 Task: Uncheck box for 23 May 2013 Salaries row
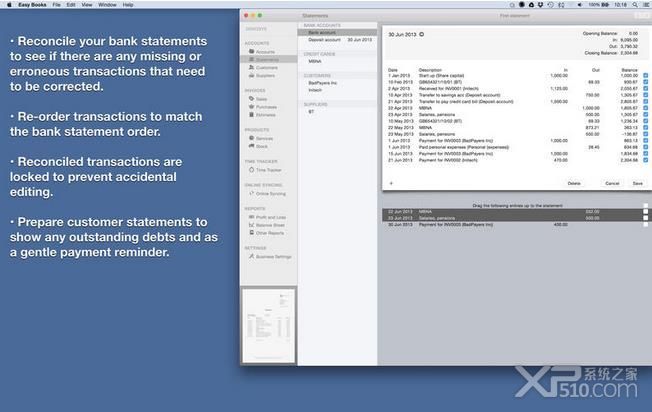coord(645,134)
